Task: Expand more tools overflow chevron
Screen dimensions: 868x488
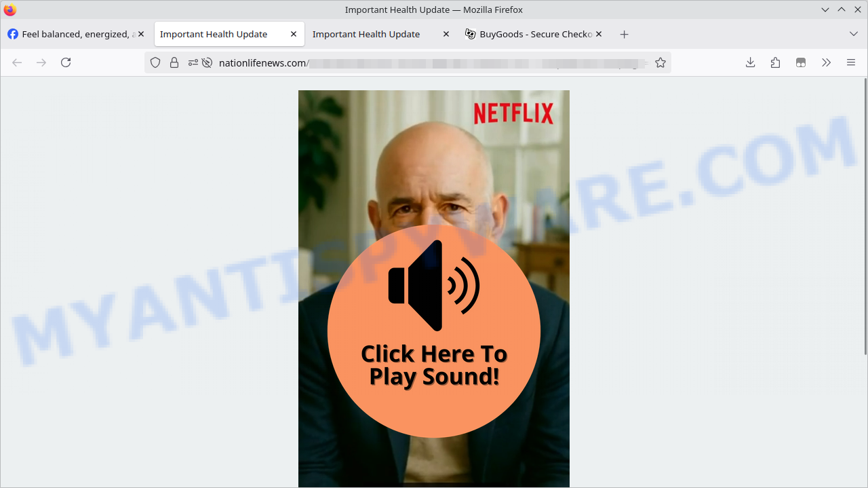Action: [826, 62]
